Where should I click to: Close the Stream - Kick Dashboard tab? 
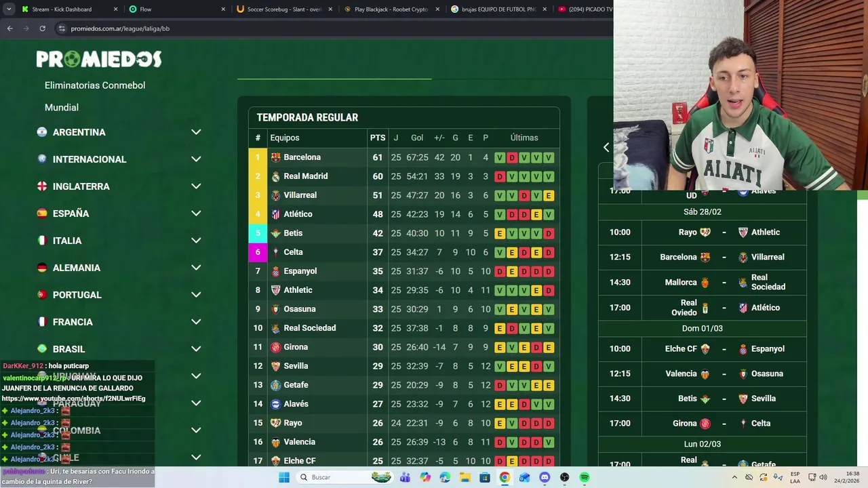(115, 9)
